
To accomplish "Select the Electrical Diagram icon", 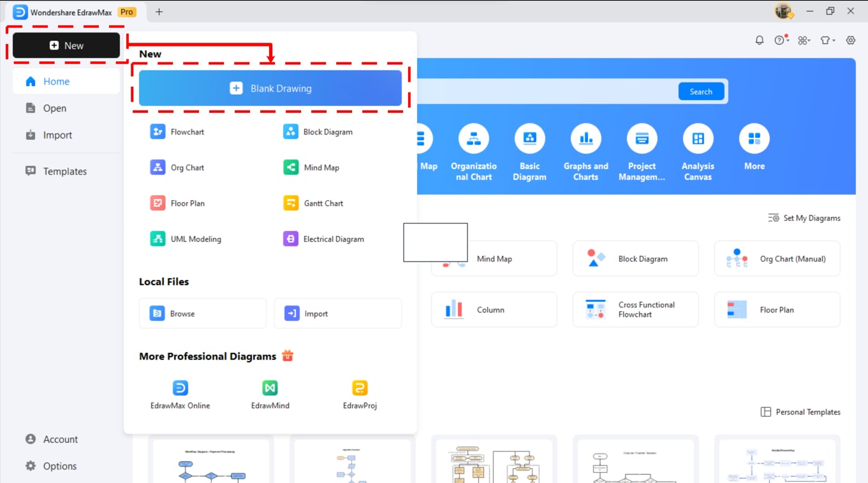I will point(291,239).
